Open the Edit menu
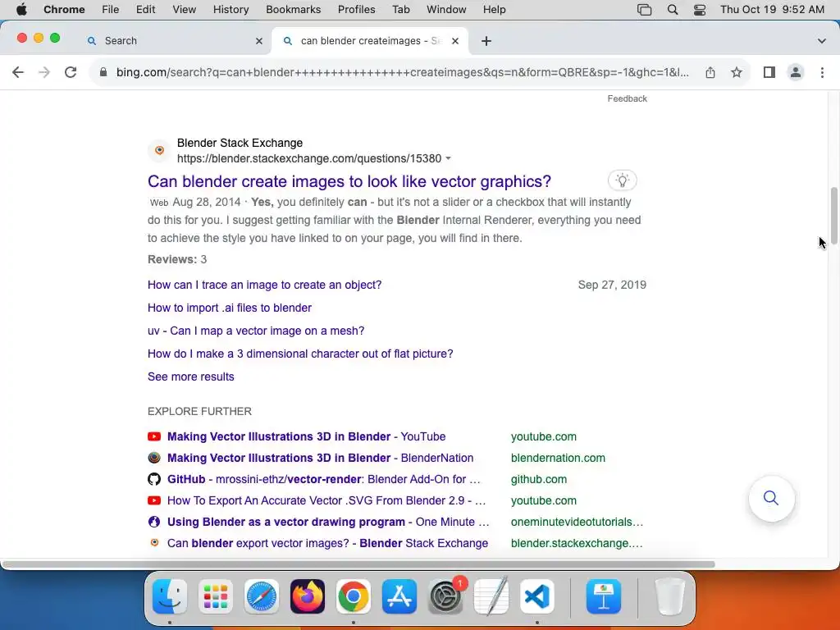 pos(145,10)
